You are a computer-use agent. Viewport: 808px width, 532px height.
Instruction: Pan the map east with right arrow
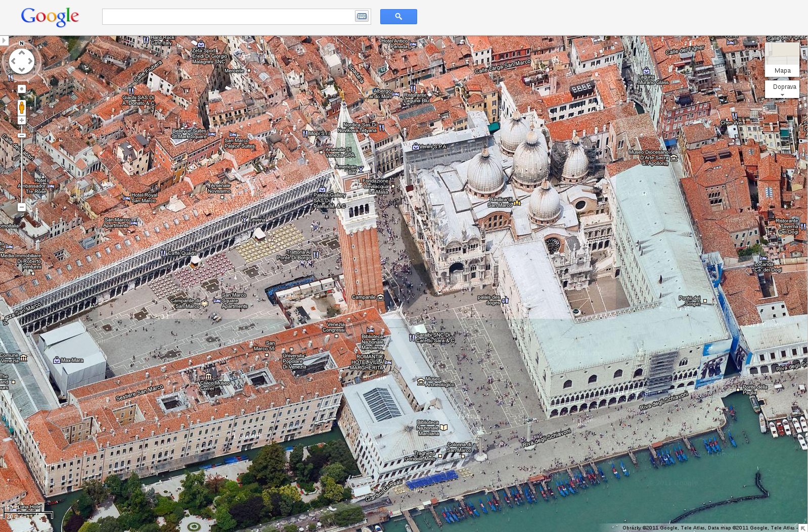pyautogui.click(x=31, y=62)
